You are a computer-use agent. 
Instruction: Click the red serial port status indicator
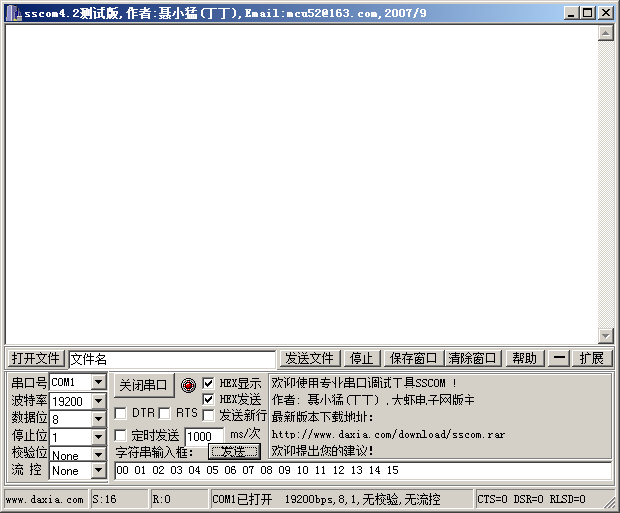click(188, 385)
